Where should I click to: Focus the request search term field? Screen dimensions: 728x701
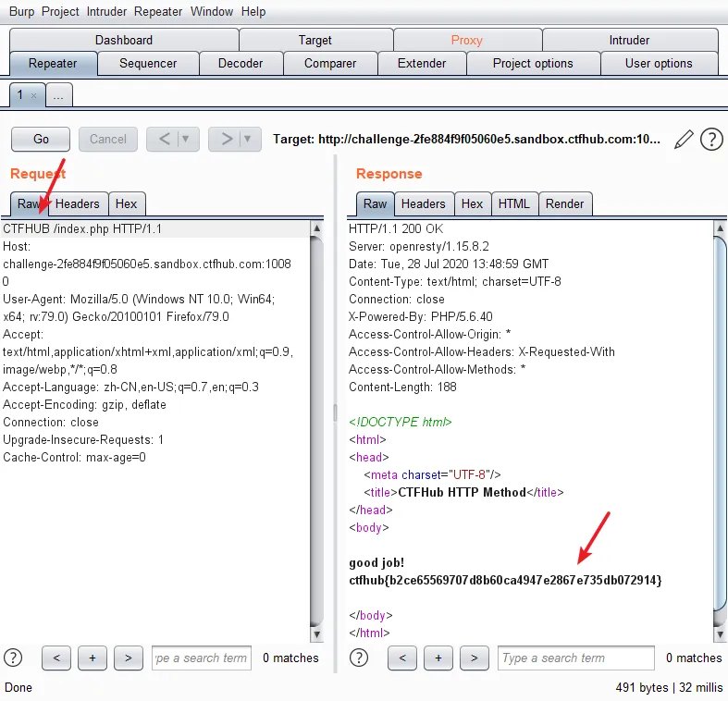coord(202,658)
